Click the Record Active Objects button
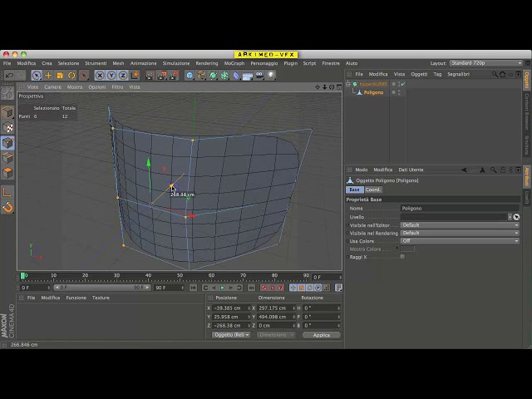The height and width of the screenshot is (399, 532). [x=264, y=288]
